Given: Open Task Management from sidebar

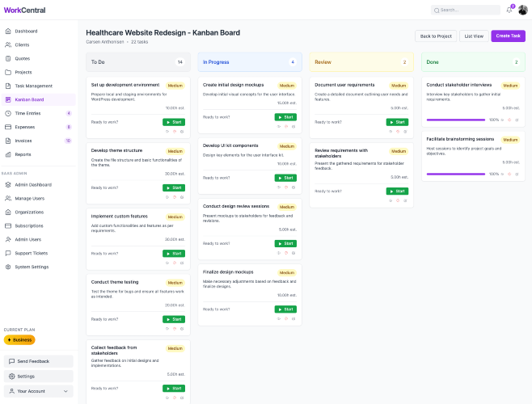Looking at the screenshot, I should [32, 86].
